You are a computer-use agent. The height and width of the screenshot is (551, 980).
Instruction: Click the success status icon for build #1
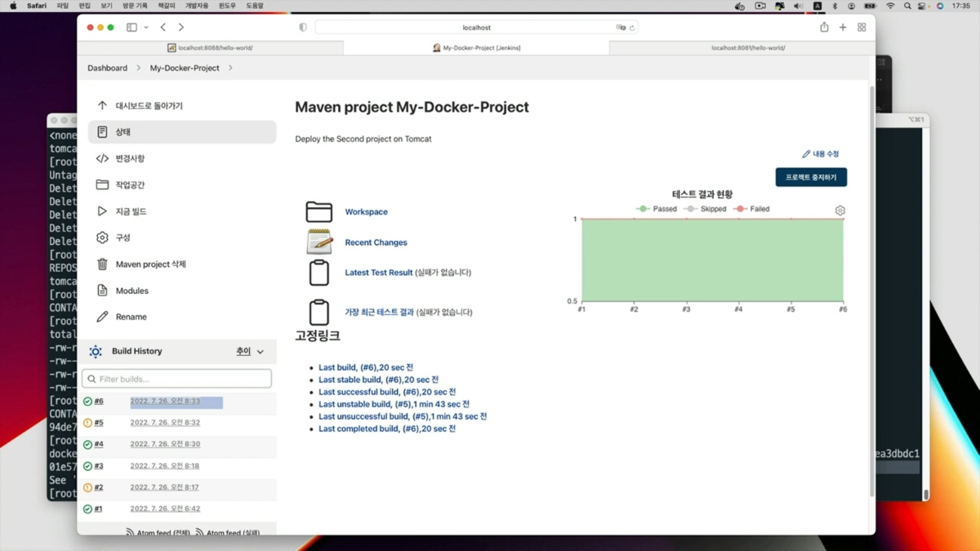(x=87, y=509)
